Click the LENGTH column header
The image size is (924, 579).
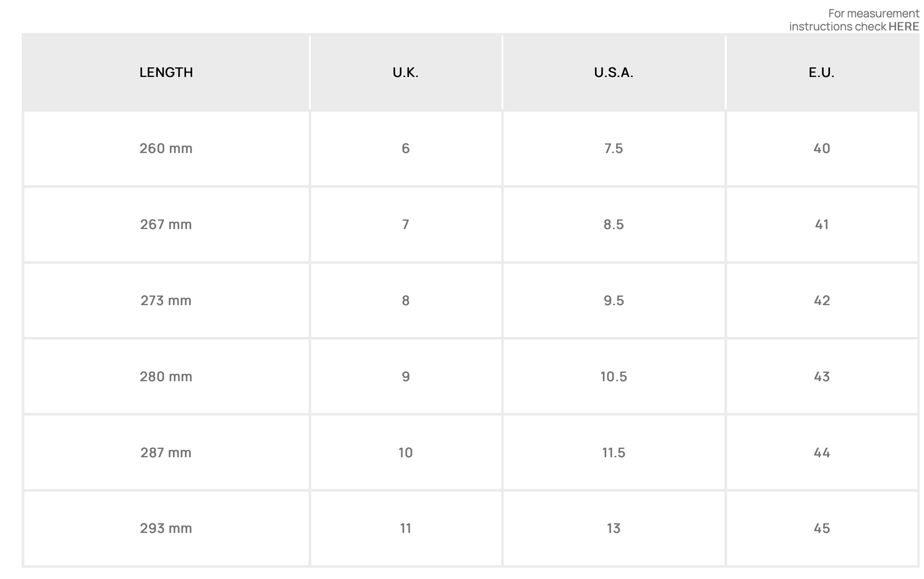(166, 72)
